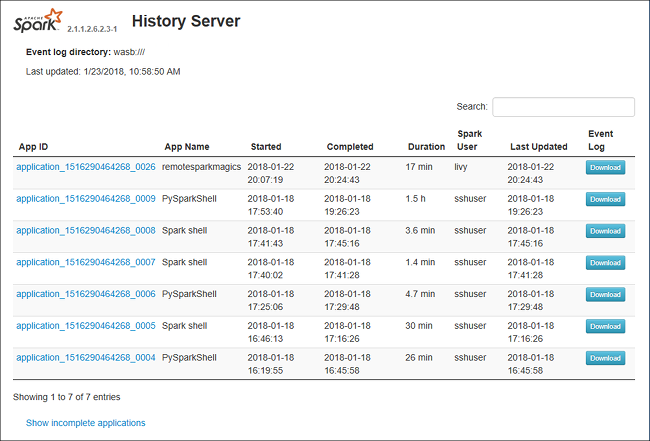Click started time 2018-01-18 17:25:06

click(x=271, y=300)
